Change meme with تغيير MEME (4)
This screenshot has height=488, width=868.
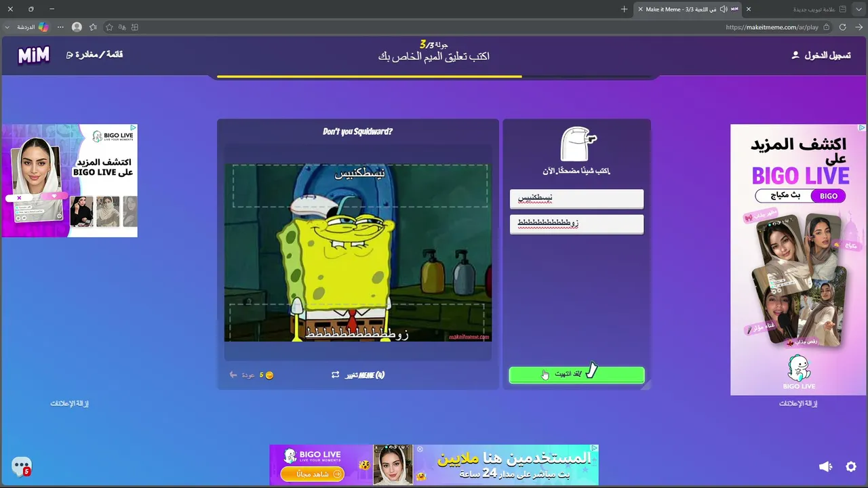pyautogui.click(x=358, y=375)
